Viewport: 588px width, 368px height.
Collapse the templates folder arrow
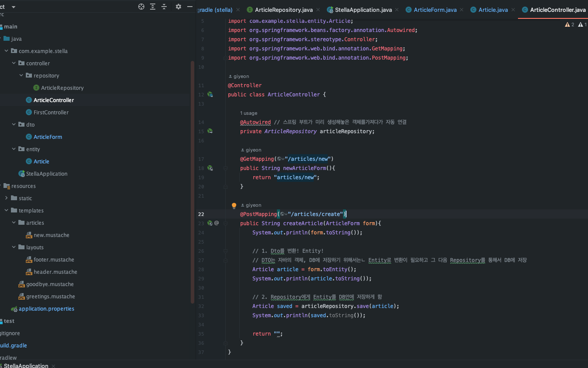[x=7, y=210]
